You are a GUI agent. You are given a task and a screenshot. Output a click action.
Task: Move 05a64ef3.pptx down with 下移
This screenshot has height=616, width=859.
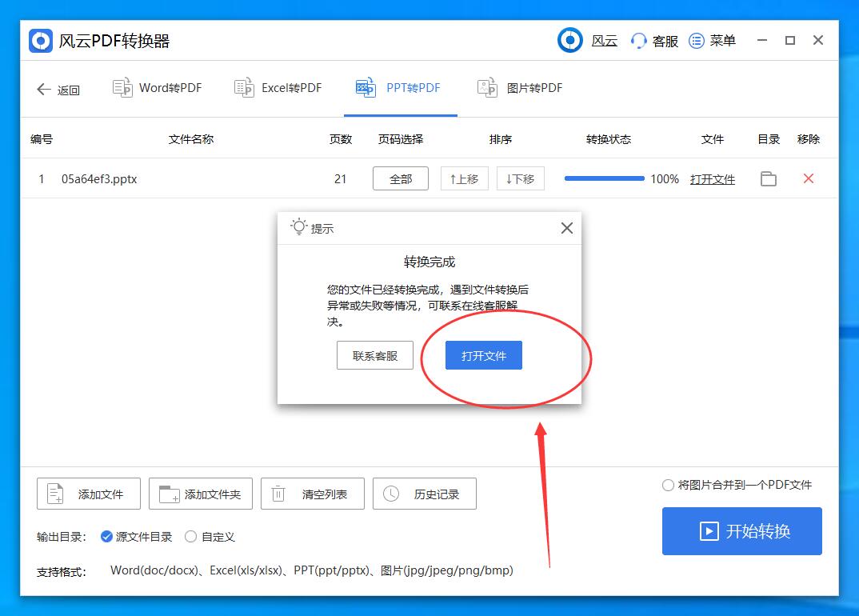click(x=521, y=178)
